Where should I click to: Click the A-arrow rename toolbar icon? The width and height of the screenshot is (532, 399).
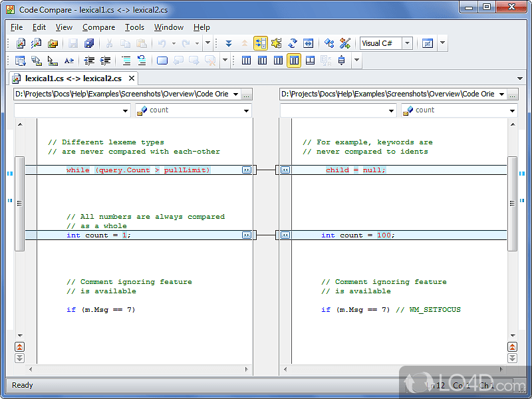tap(69, 61)
